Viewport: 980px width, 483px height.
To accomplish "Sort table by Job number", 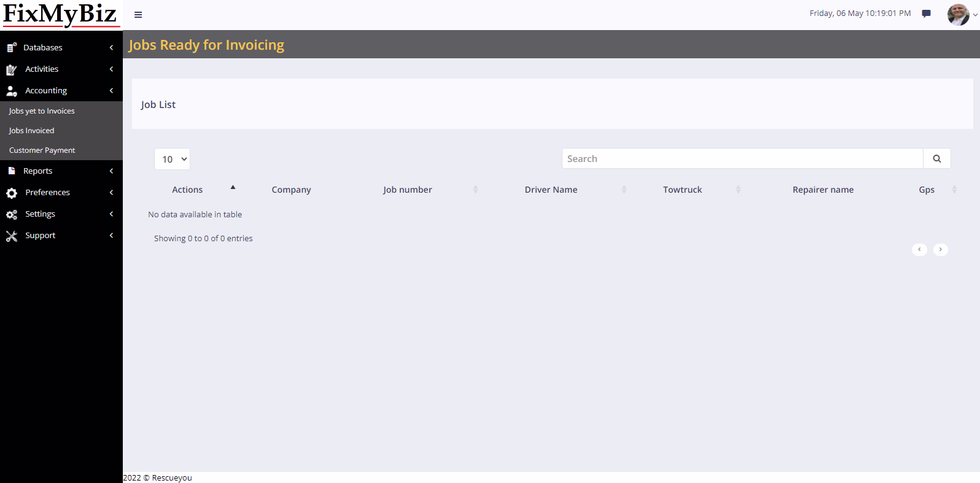I will pos(408,190).
